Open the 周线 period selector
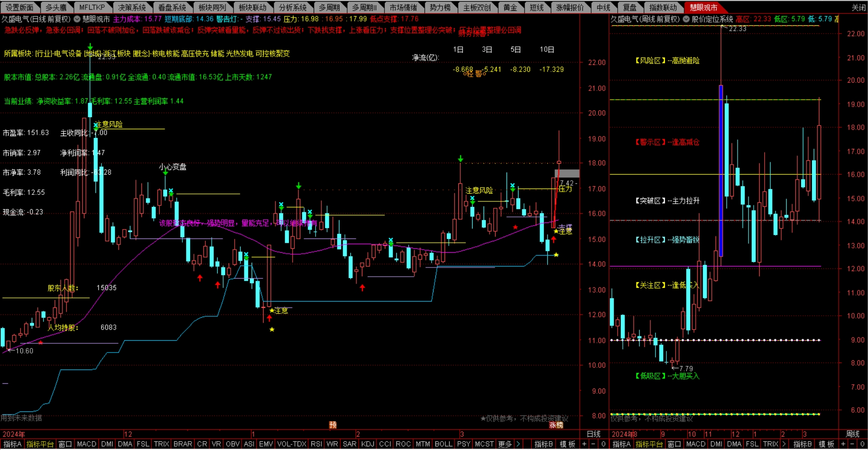 pos(852,434)
